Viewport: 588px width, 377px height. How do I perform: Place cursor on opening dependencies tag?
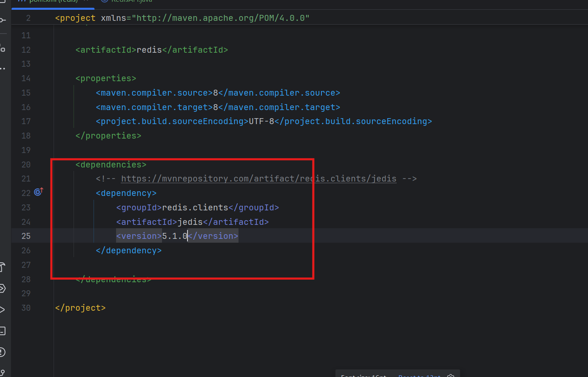111,164
